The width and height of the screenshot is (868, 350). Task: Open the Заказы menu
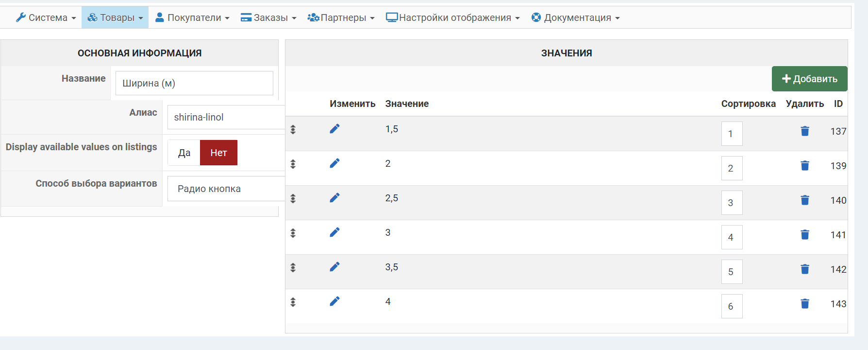(268, 17)
